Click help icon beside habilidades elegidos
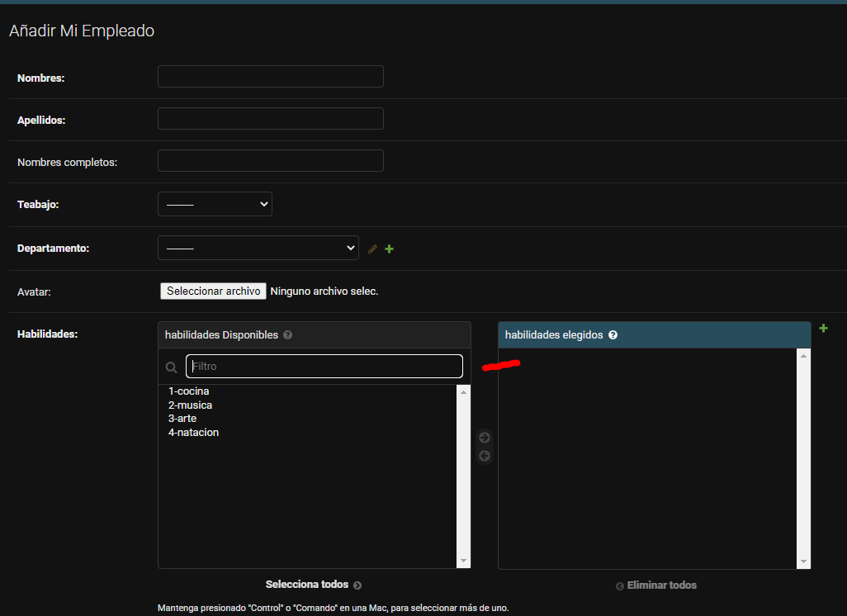This screenshot has height=616, width=847. click(x=613, y=335)
